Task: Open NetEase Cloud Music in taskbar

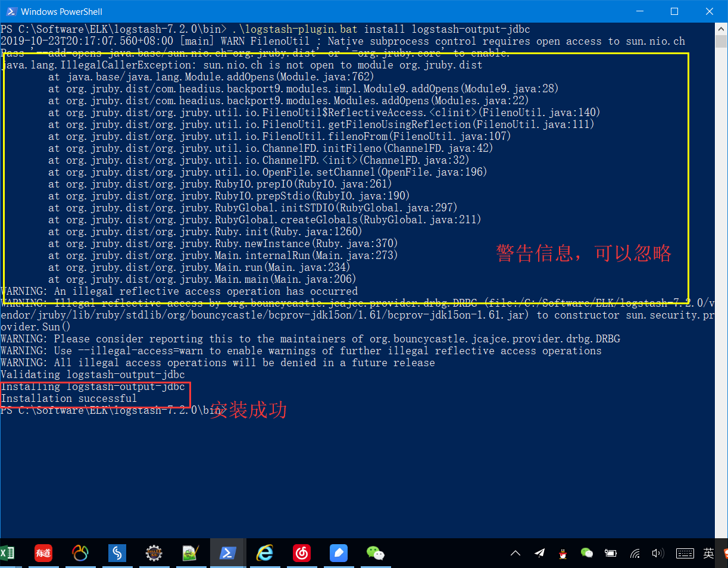Action: point(302,553)
